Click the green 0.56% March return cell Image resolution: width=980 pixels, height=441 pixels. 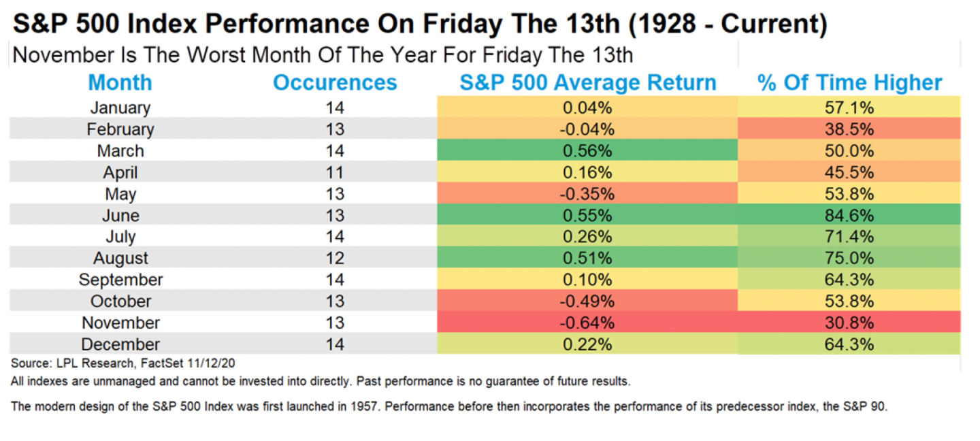[588, 151]
